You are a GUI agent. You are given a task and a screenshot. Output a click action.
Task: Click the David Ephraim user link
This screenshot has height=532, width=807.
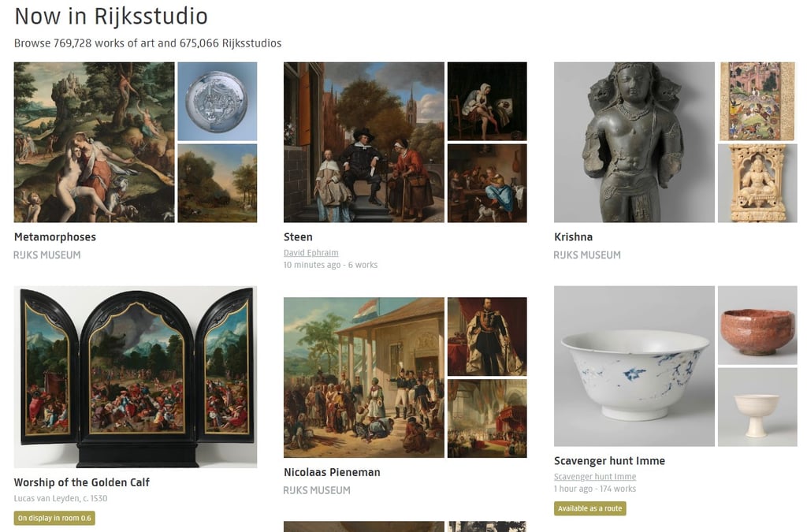(x=311, y=253)
